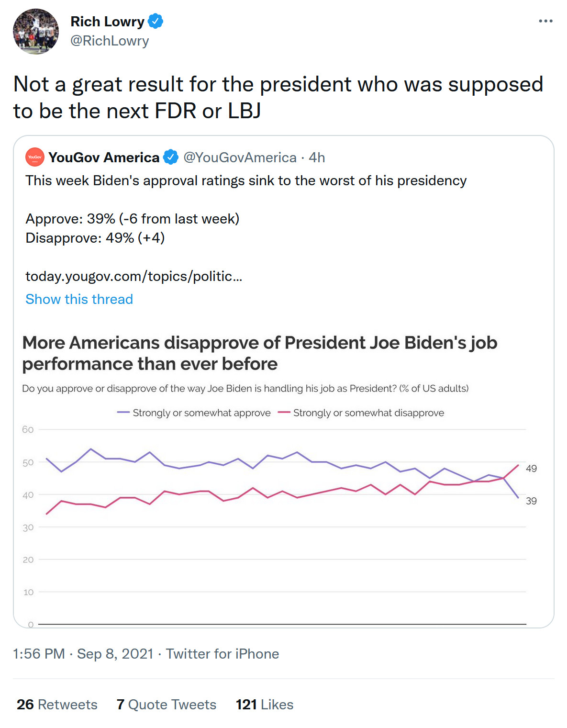Open Rich Lowry display name
The image size is (567, 728).
tap(107, 22)
